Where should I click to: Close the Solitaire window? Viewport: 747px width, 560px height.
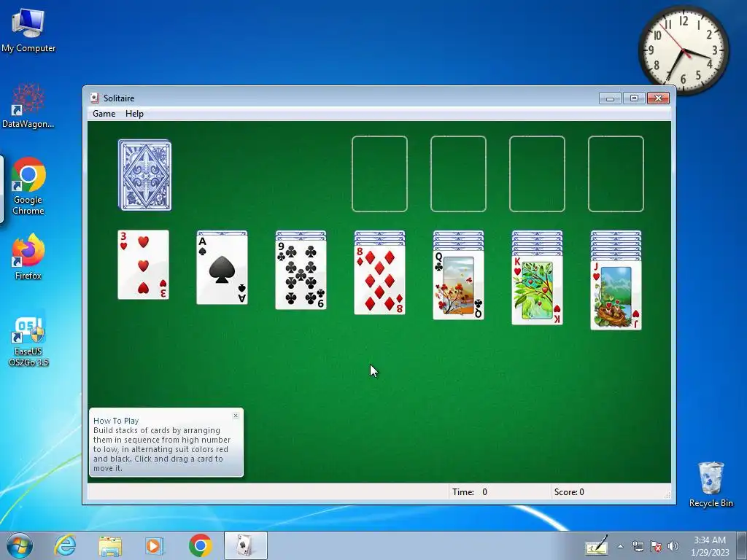(659, 98)
